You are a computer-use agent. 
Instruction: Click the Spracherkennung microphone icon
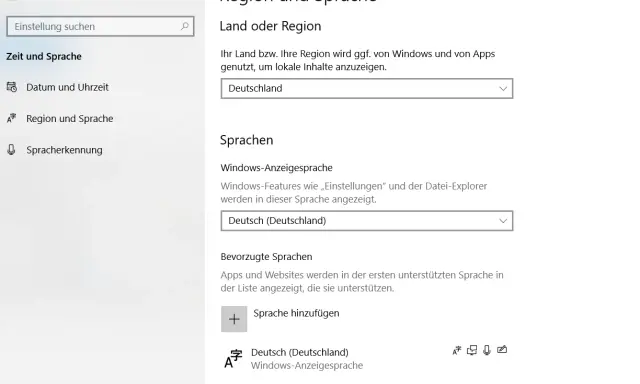pos(11,150)
